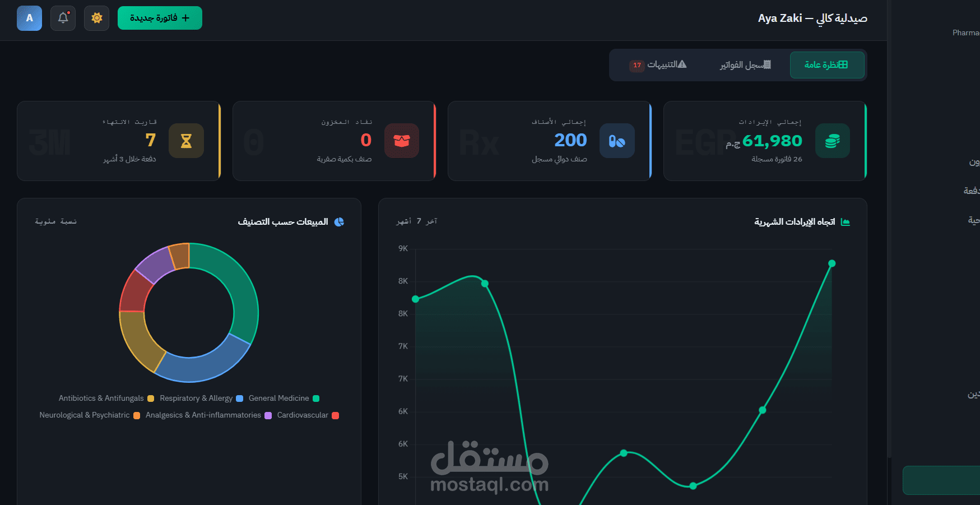Click the first data point on revenue line
The image size is (980, 505).
[416, 299]
